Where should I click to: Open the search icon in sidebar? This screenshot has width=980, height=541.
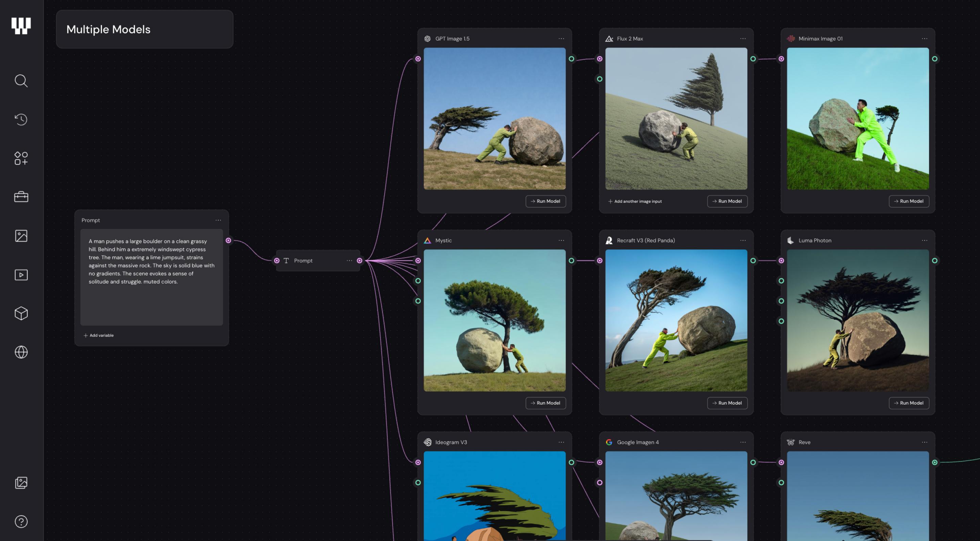(x=21, y=81)
